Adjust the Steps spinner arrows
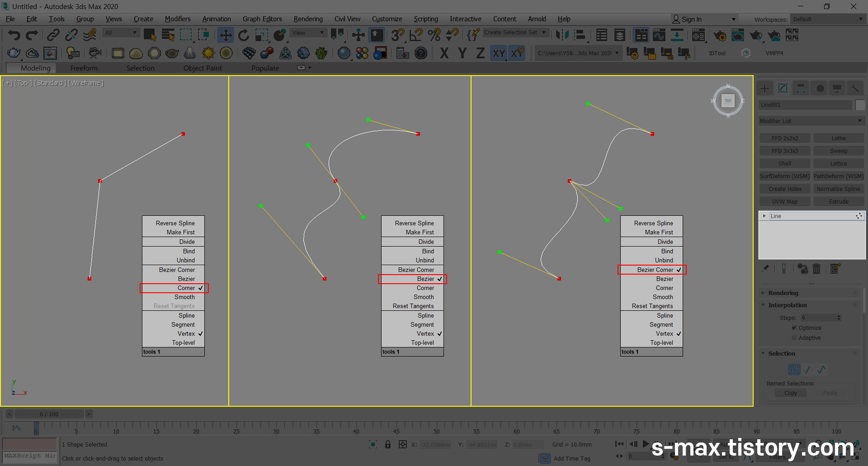 pos(839,318)
